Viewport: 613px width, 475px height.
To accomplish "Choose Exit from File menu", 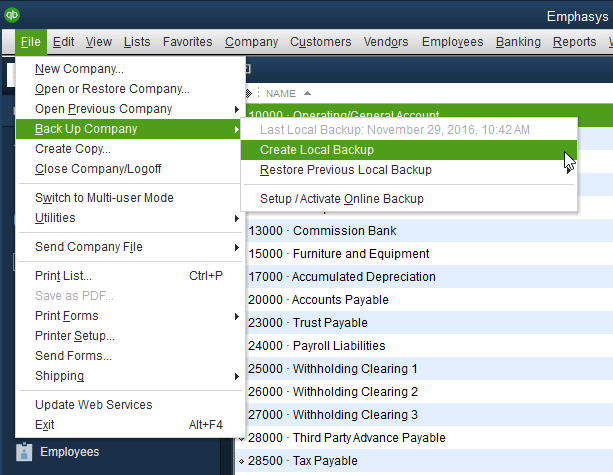I will point(129,425).
